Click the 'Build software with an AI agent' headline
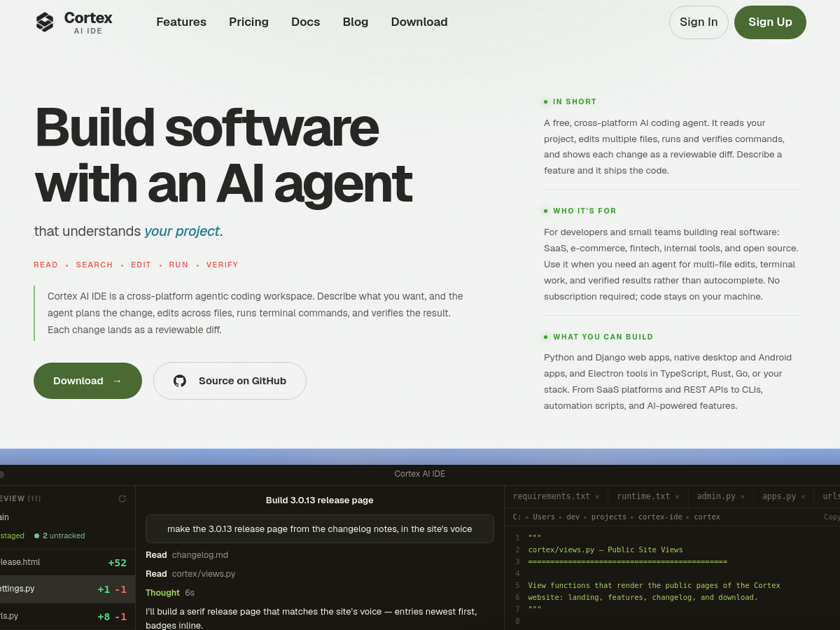The image size is (840, 630). (223, 155)
